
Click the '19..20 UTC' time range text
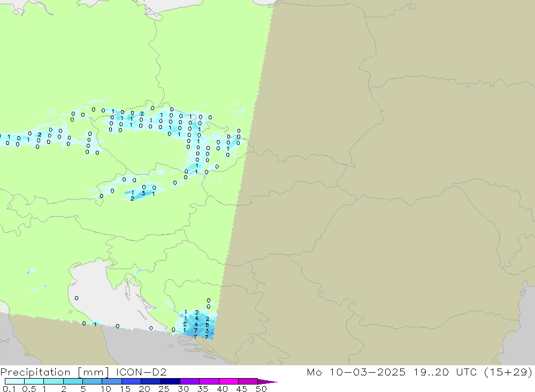click(445, 372)
